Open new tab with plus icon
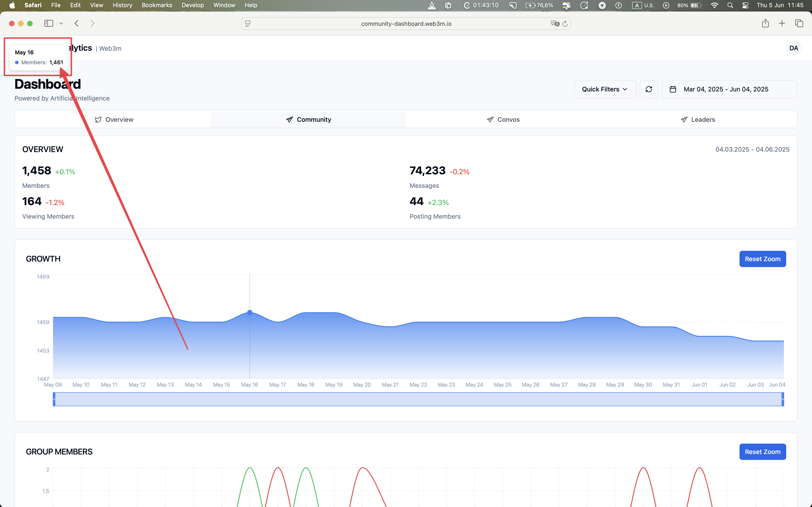Screen dimensions: 812x507 pyautogui.click(x=782, y=24)
